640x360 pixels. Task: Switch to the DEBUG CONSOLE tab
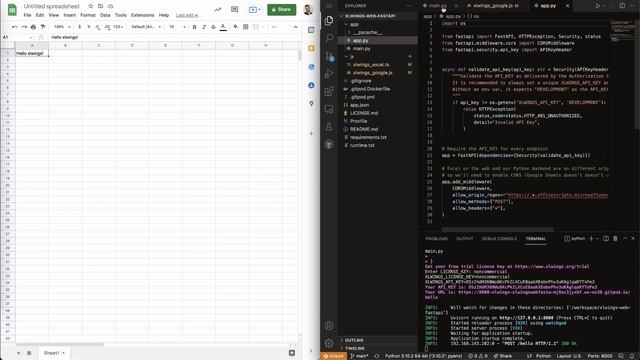[499, 238]
